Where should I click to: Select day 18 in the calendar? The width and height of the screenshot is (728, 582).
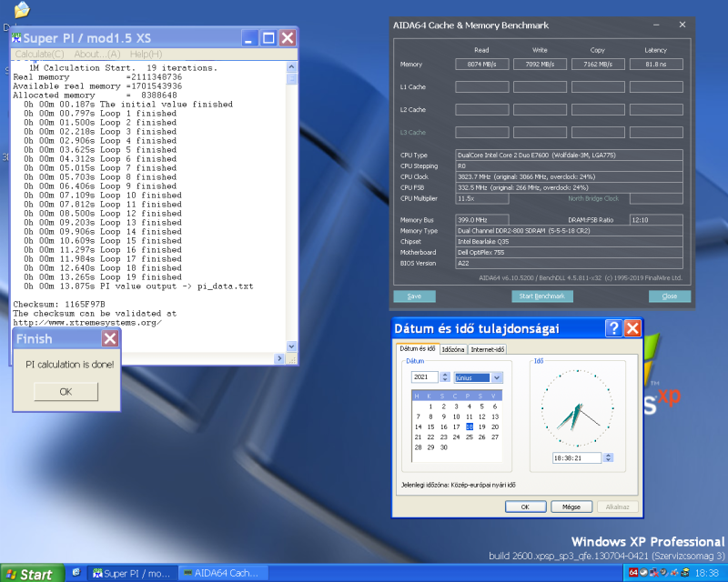point(470,426)
